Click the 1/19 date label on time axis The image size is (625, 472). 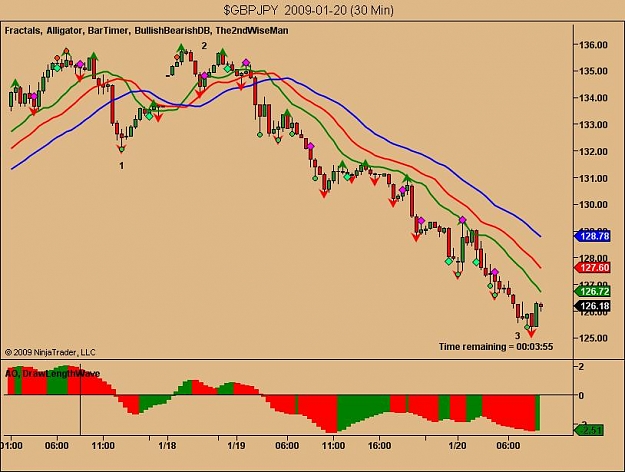(236, 445)
